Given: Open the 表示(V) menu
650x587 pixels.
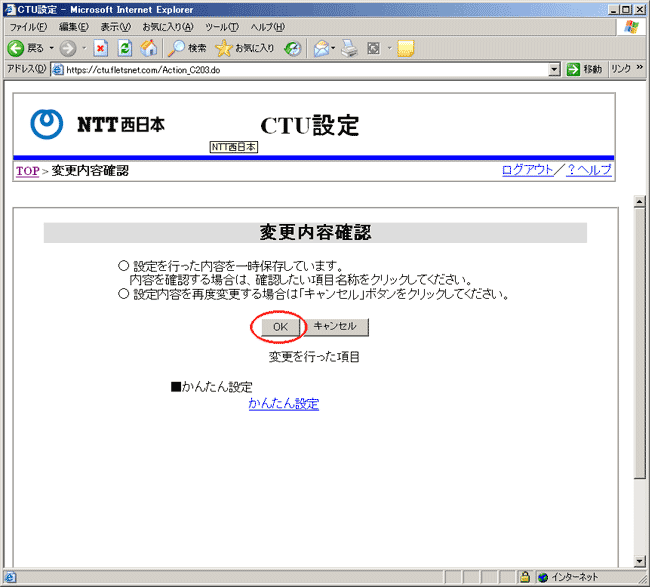Looking at the screenshot, I should point(116,27).
